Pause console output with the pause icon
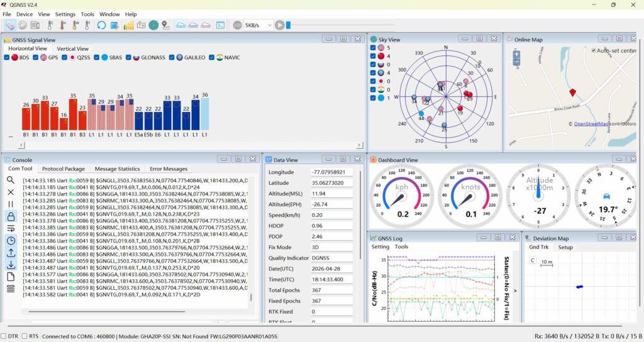The height and width of the screenshot is (342, 644). click(x=11, y=204)
